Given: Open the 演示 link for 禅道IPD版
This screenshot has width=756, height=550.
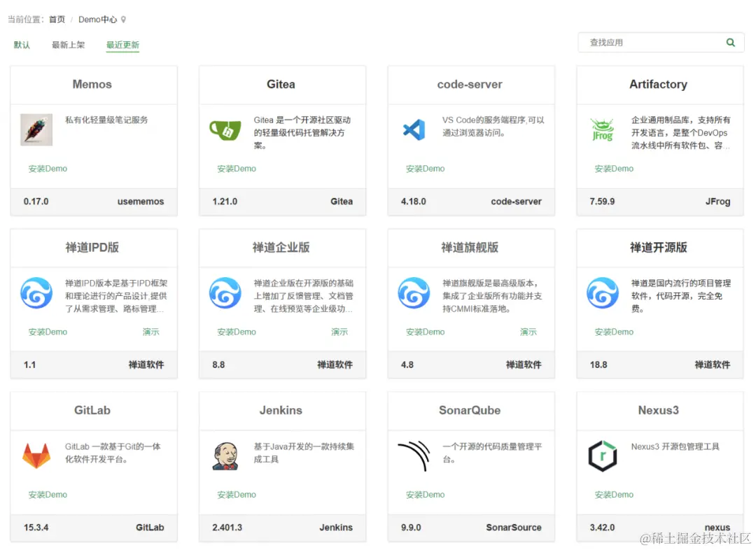Looking at the screenshot, I should coord(151,332).
